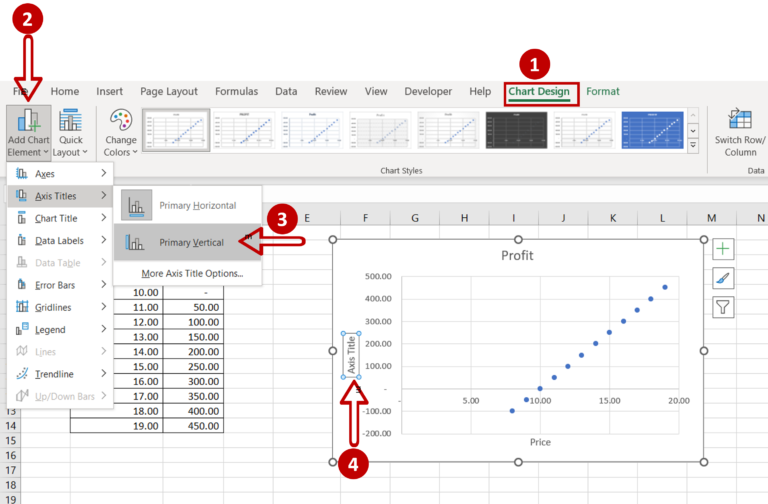This screenshot has width=768, height=504.
Task: Click the green plus Chart Elements button
Action: (723, 249)
